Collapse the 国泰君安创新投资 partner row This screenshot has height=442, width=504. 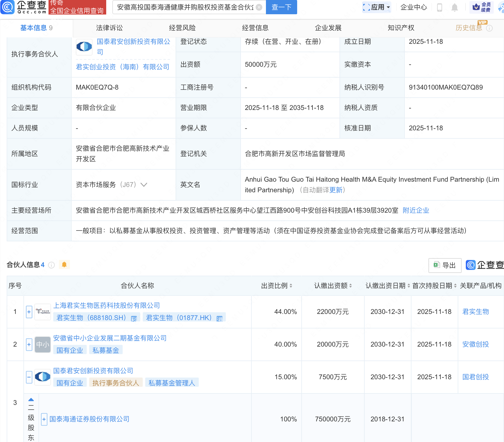[x=29, y=377]
